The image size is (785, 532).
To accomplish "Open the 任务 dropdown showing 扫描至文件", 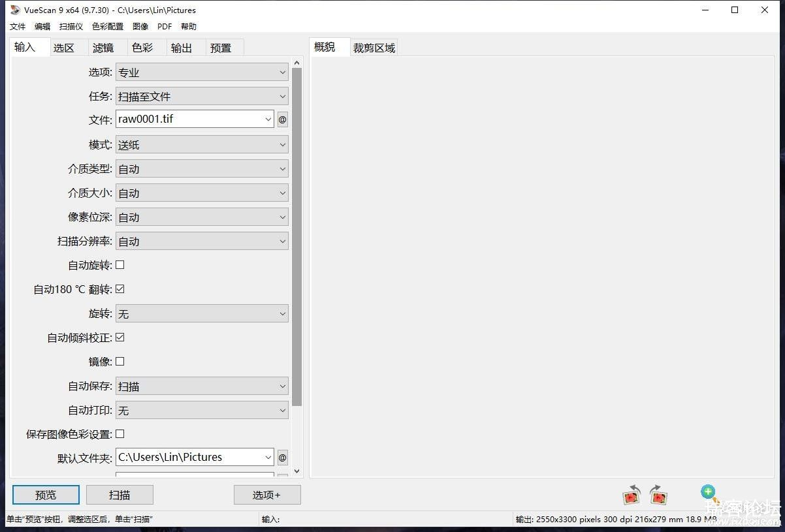I will 202,97.
